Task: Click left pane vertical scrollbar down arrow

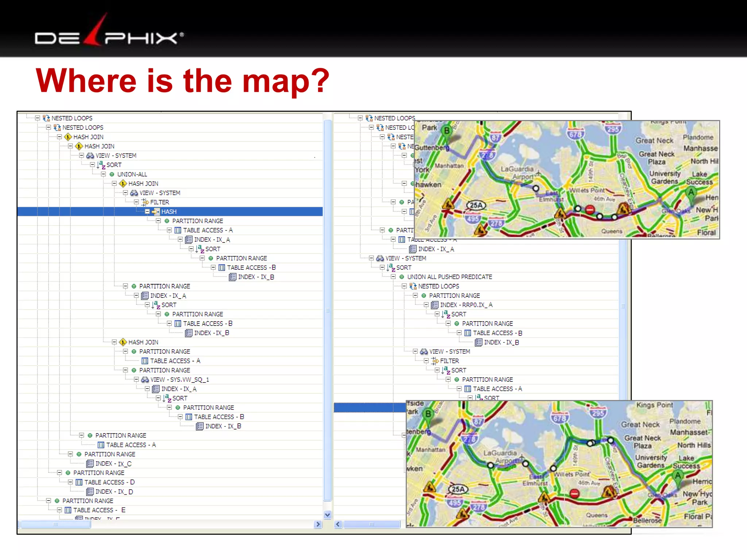Action: (327, 515)
